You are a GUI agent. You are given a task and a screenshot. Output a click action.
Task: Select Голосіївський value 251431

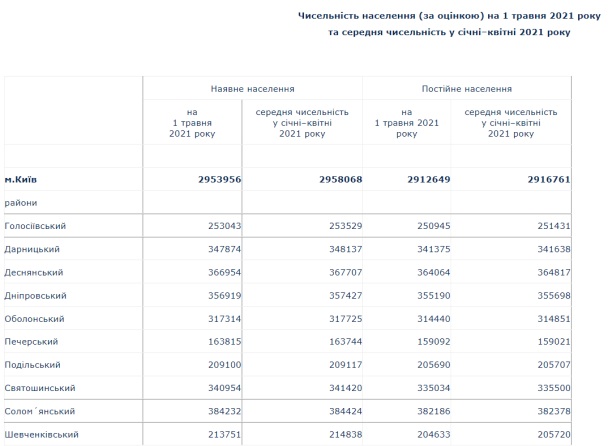tap(554, 226)
